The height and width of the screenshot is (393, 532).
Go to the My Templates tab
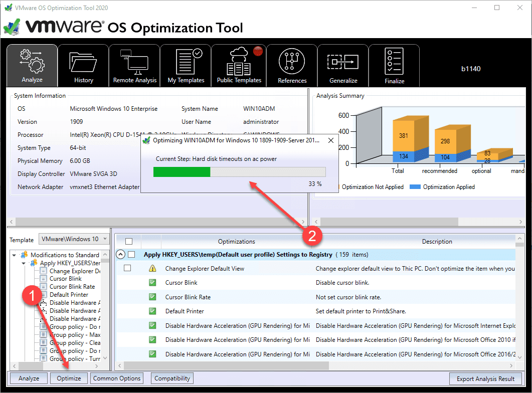[x=186, y=66]
